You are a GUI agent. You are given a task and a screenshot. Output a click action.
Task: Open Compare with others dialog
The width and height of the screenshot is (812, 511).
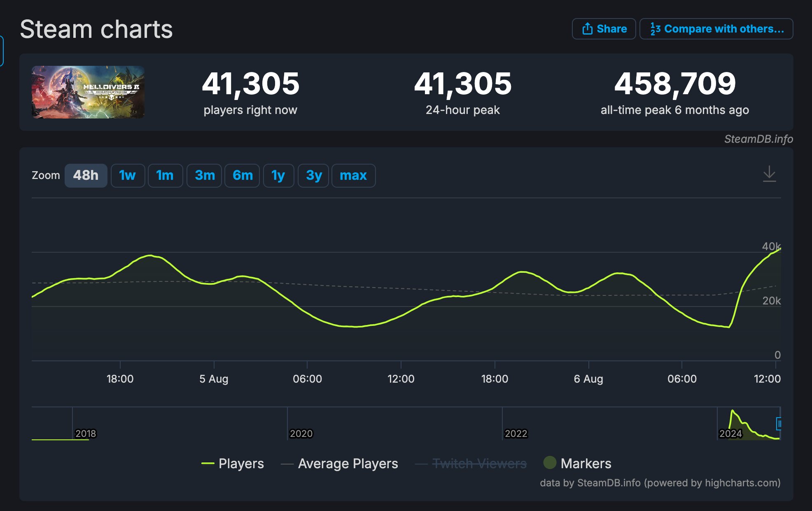click(716, 29)
